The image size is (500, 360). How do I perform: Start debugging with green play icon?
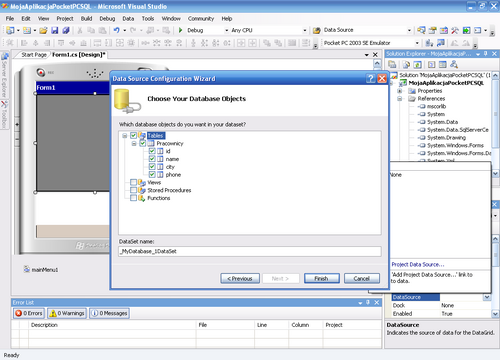pos(180,30)
